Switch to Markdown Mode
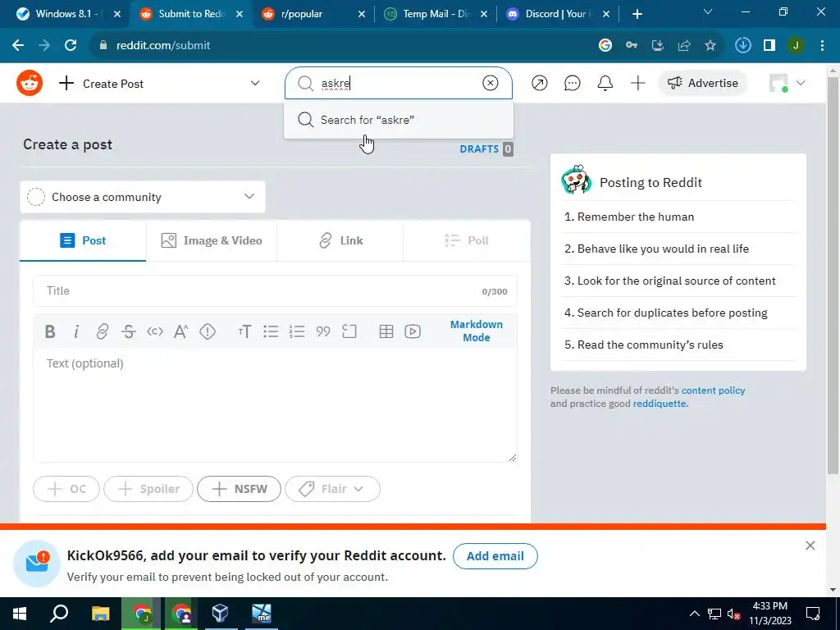This screenshot has width=840, height=630. pos(477,331)
